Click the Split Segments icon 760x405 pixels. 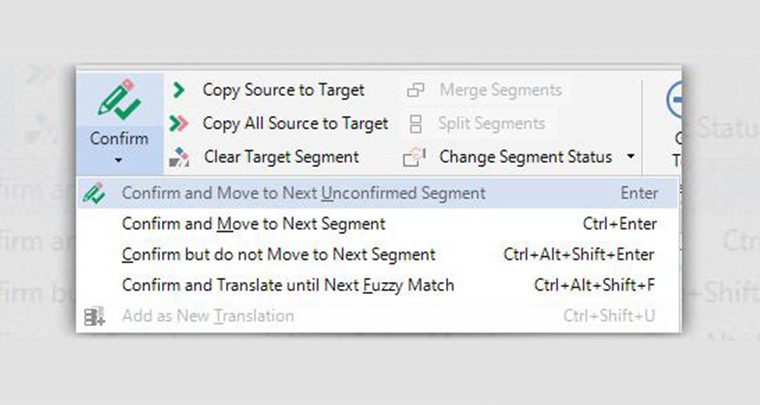coord(415,124)
